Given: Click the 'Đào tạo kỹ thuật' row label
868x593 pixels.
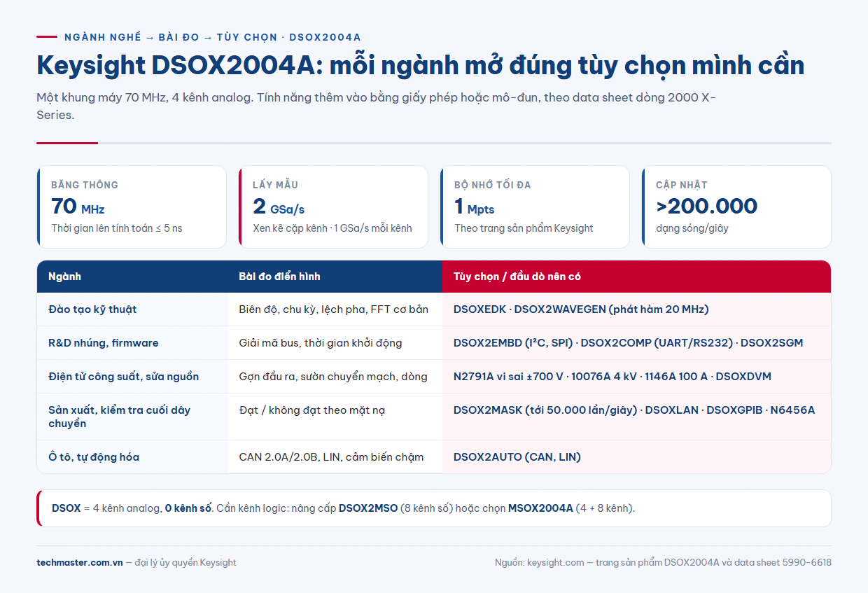Looking at the screenshot, I should [x=92, y=309].
